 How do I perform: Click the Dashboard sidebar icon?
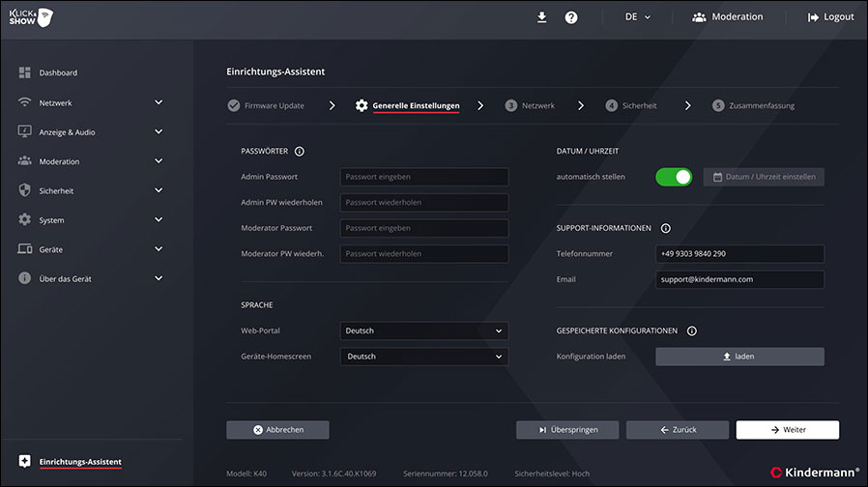click(25, 73)
